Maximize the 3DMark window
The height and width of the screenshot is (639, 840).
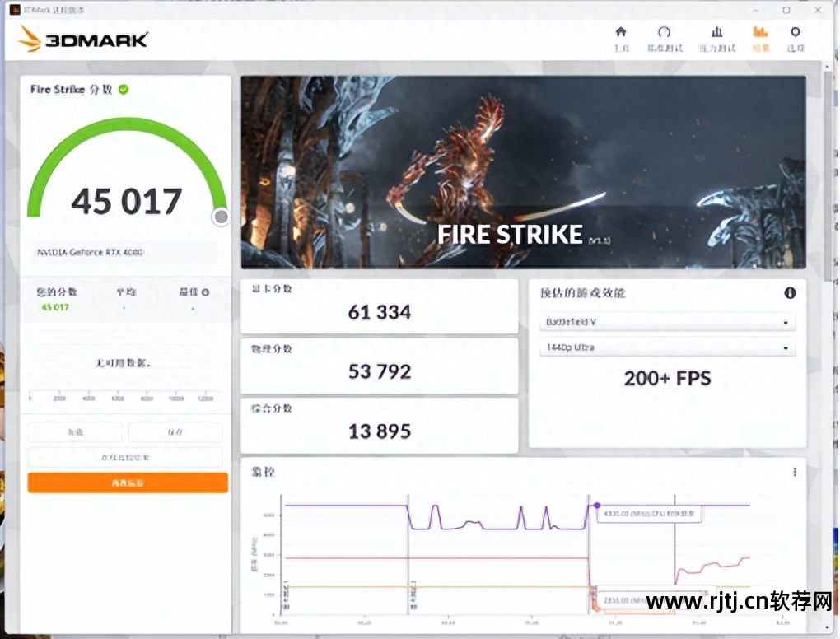point(786,10)
